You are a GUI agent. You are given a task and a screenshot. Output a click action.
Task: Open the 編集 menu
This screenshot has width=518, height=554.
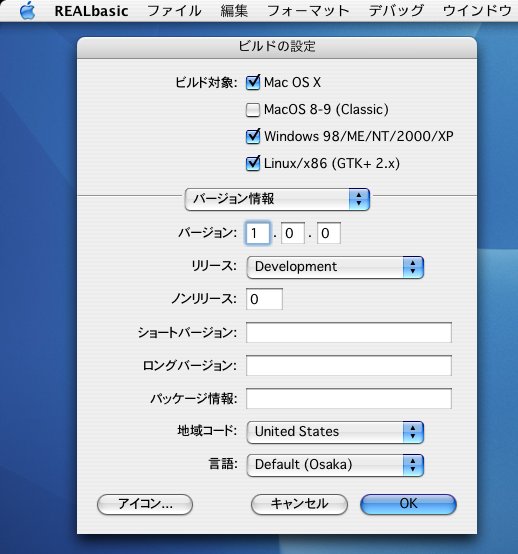pos(234,11)
